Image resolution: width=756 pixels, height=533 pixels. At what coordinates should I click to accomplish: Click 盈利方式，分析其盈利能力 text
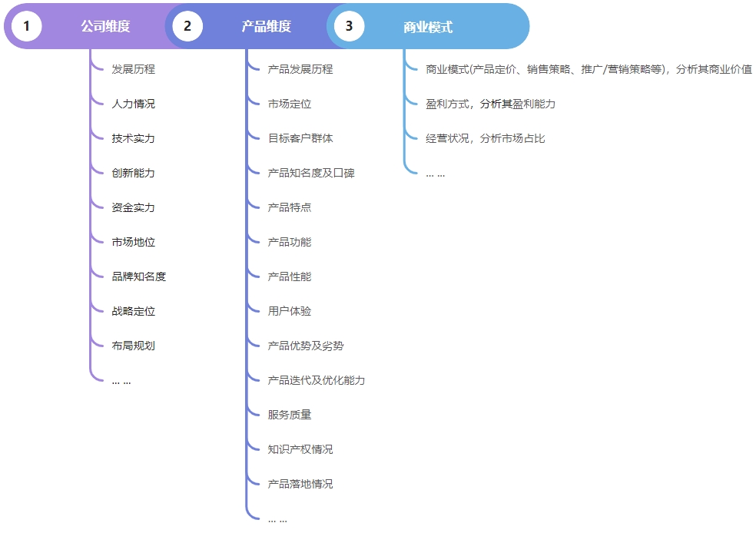490,104
